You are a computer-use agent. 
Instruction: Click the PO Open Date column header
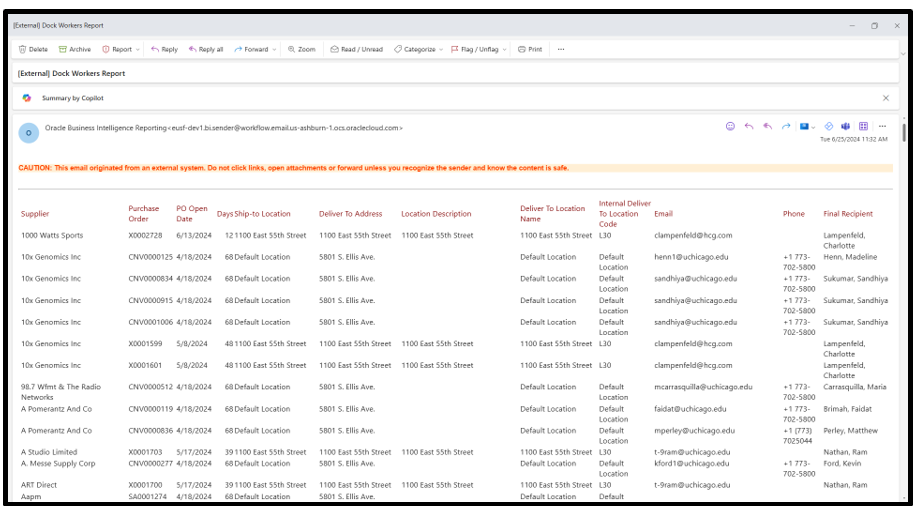tap(192, 214)
